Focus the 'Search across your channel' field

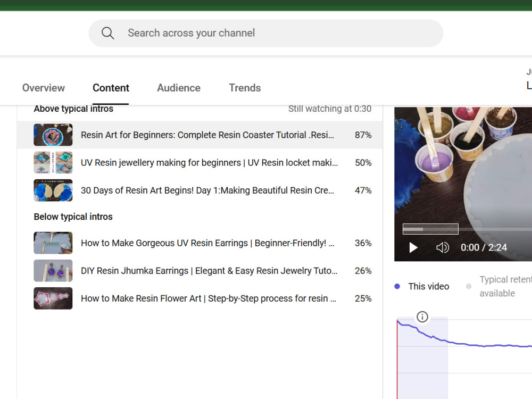point(265,33)
